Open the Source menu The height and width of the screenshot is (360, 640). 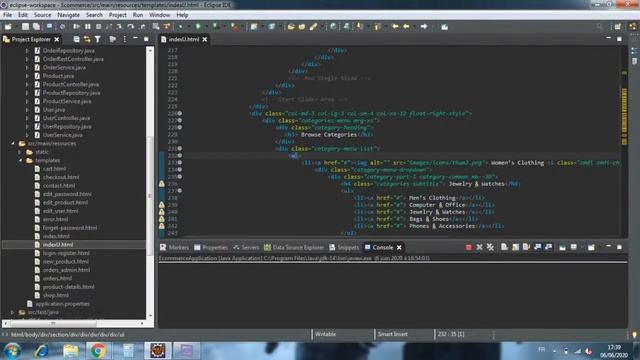[x=42, y=15]
